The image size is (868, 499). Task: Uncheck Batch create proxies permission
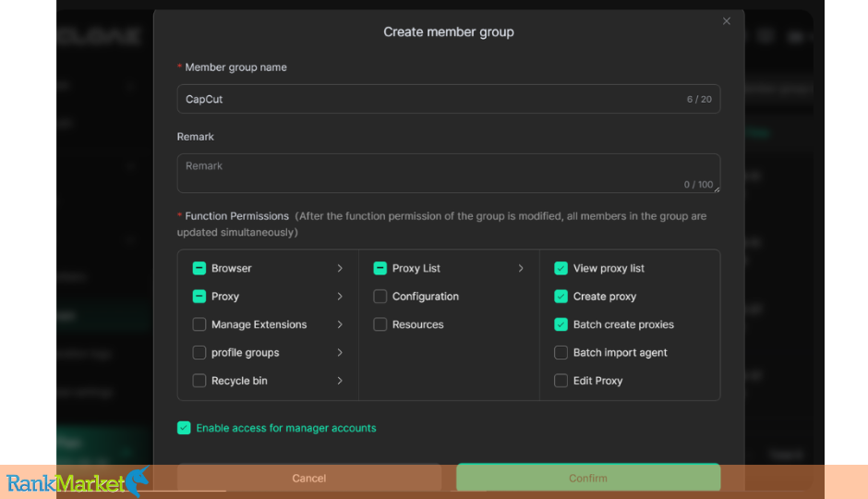click(x=561, y=324)
